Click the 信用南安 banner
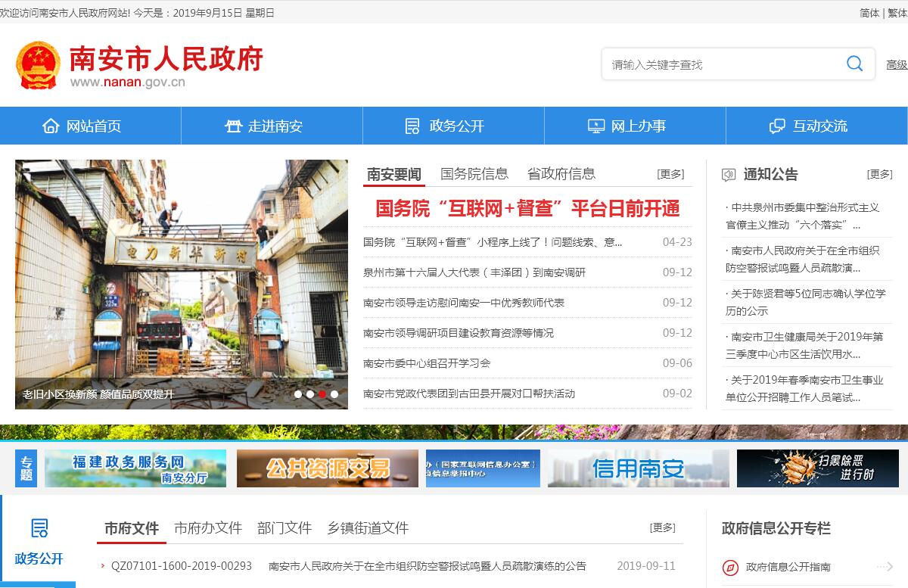Screen dimensions: 908x588 point(638,468)
